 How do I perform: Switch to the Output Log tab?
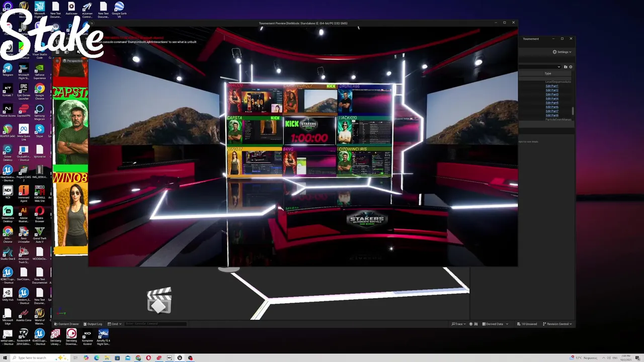coord(93,324)
